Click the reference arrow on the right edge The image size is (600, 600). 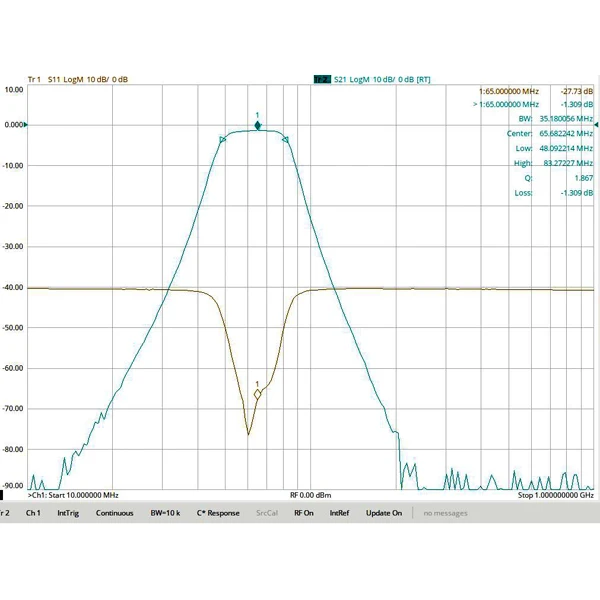coord(596,125)
